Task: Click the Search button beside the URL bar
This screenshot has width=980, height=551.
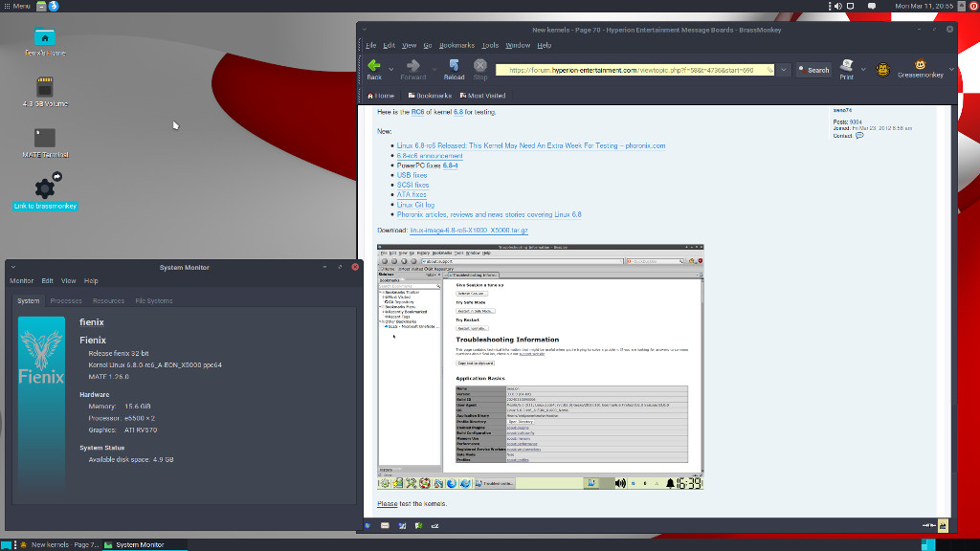Action: point(813,70)
